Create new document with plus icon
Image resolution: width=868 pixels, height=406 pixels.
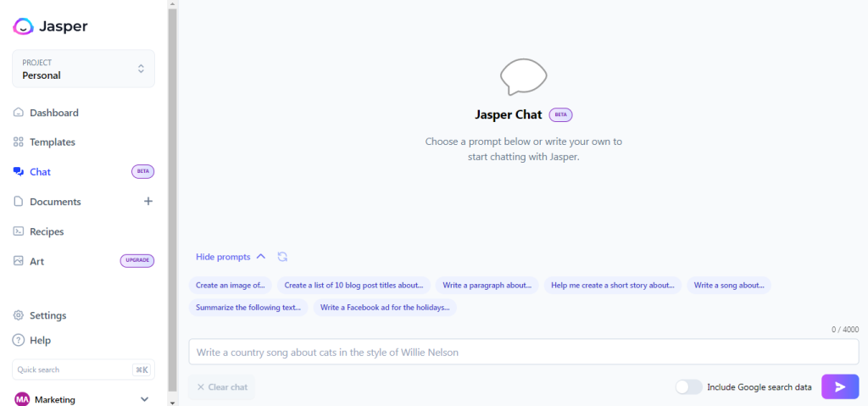tap(147, 201)
